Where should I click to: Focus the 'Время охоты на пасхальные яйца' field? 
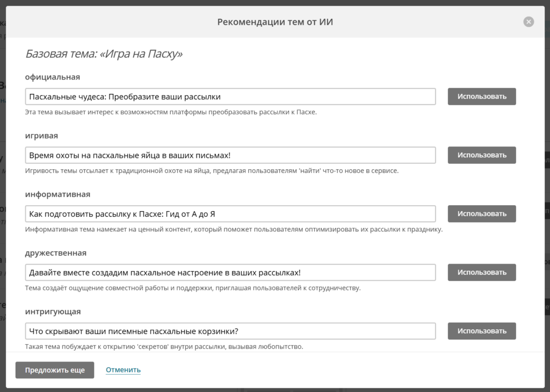pyautogui.click(x=230, y=155)
